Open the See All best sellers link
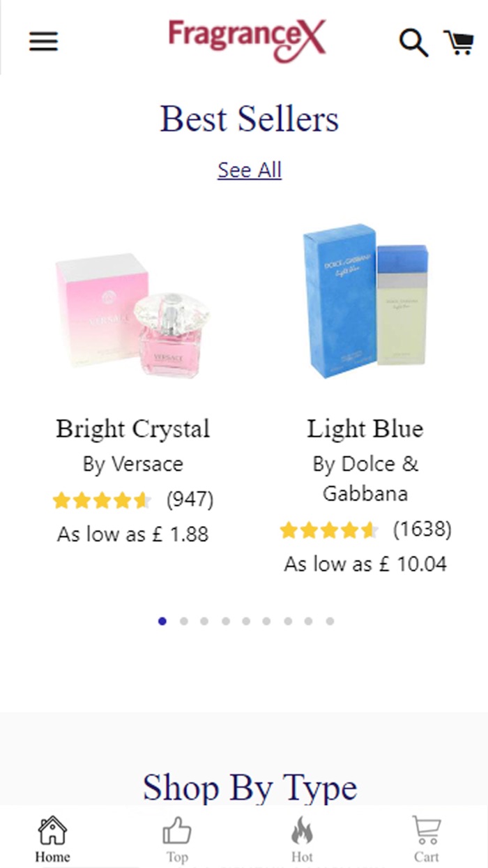 click(250, 170)
